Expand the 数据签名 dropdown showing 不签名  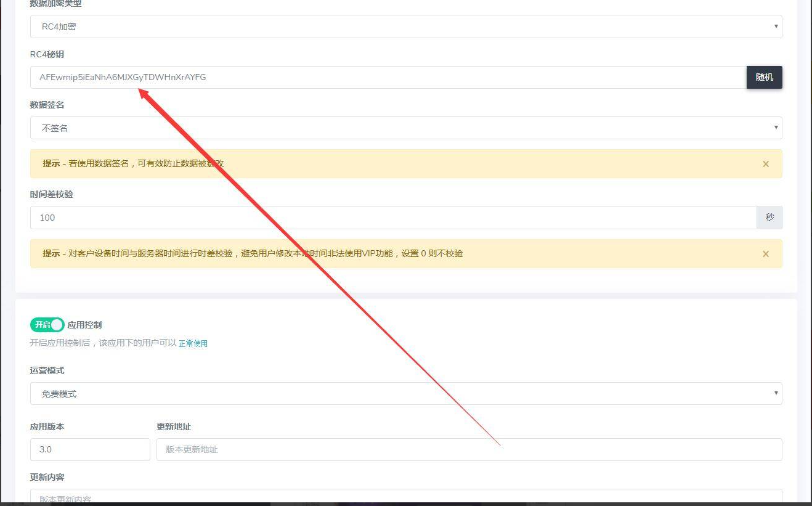405,128
